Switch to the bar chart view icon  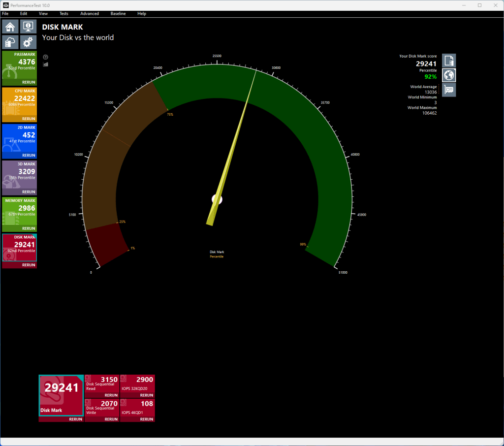(x=46, y=64)
